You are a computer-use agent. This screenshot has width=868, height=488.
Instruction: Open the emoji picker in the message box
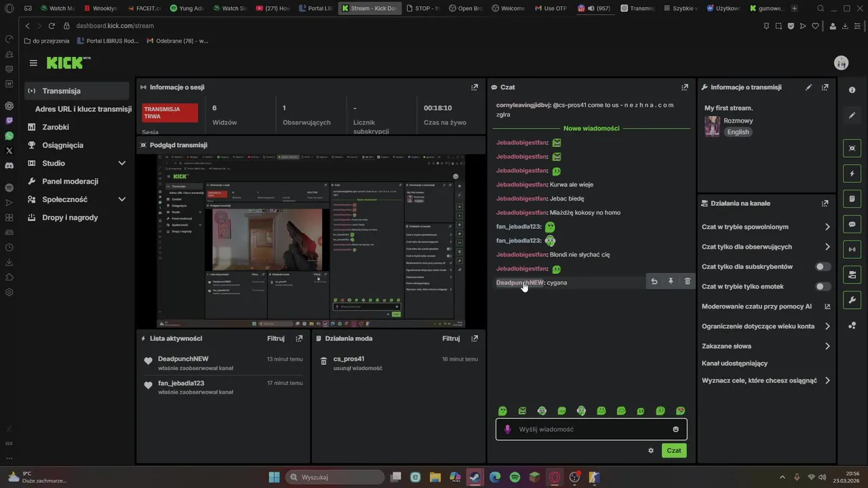(676, 429)
